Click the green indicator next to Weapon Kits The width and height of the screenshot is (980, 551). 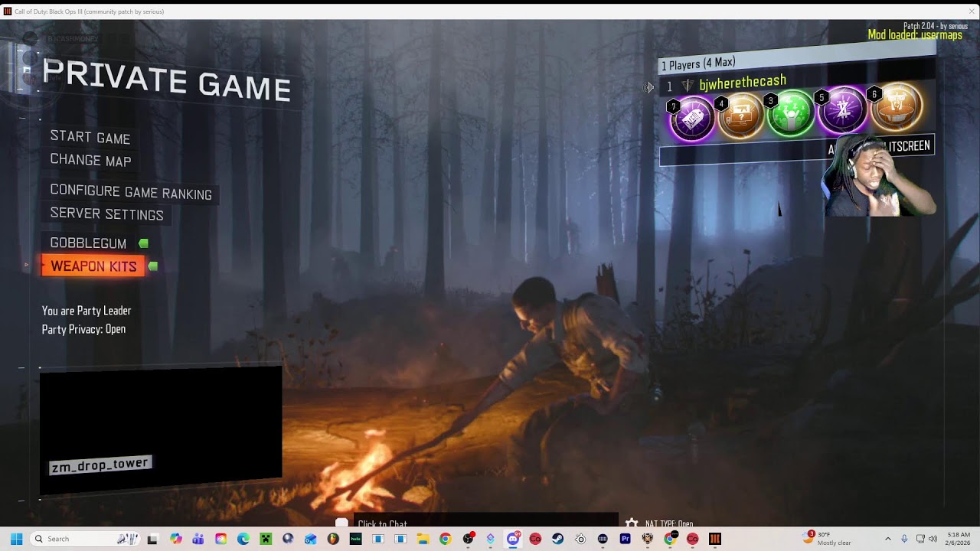pyautogui.click(x=153, y=266)
